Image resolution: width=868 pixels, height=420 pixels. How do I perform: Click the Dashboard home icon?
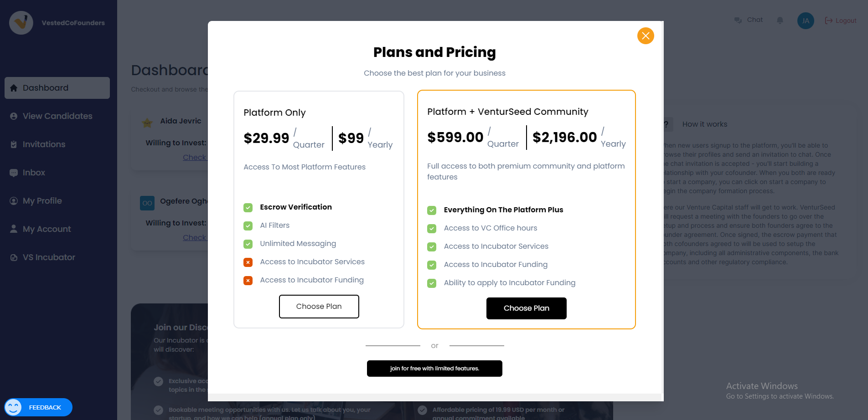(x=14, y=88)
